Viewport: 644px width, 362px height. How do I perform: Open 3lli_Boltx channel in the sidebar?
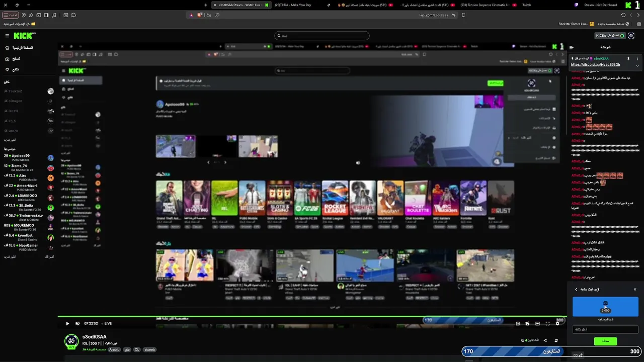pos(28,207)
